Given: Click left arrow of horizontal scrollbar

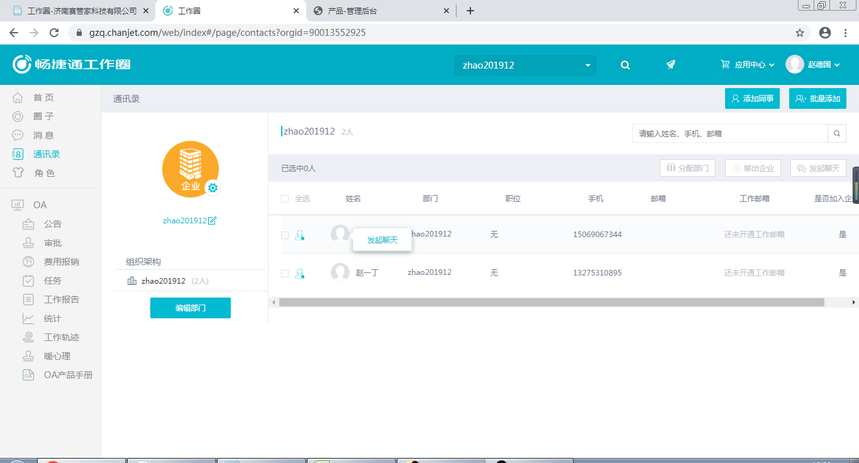Looking at the screenshot, I should (x=274, y=302).
